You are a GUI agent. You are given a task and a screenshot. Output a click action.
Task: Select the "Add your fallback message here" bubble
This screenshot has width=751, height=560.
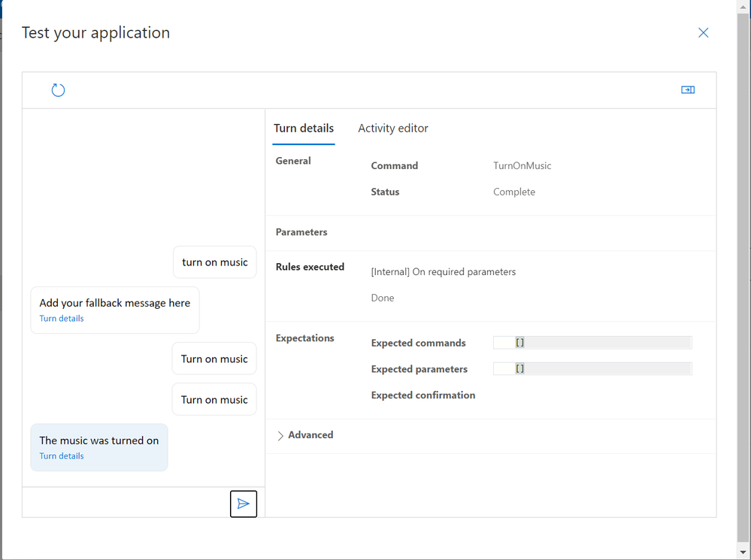(x=115, y=304)
